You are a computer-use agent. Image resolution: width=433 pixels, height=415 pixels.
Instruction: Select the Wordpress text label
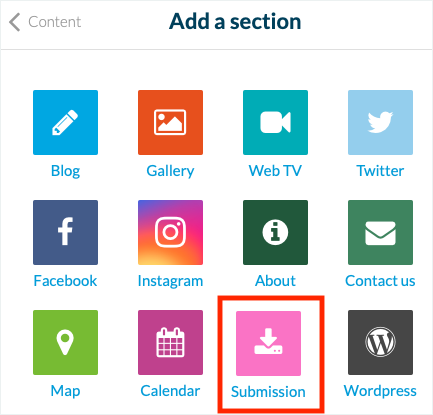point(380,391)
